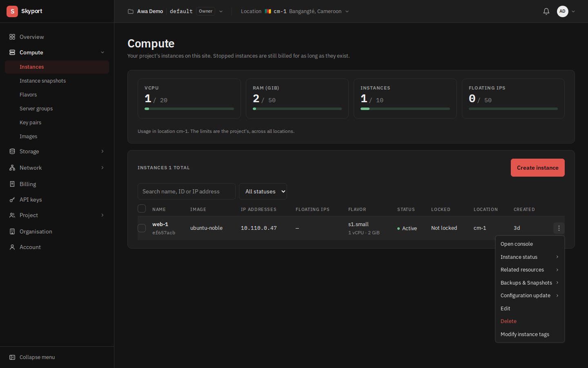Collapse menu using sidebar icon
The height and width of the screenshot is (368, 588).
(12, 357)
